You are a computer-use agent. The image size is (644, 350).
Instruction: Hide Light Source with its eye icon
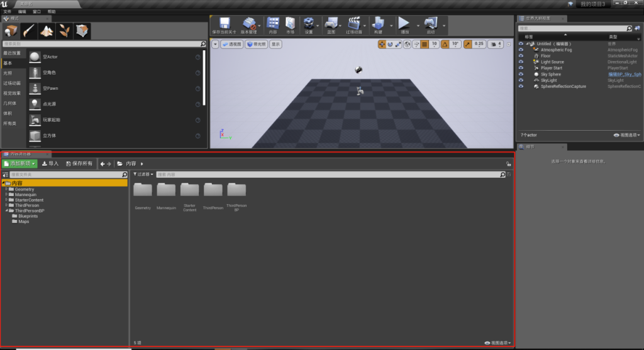(521, 62)
